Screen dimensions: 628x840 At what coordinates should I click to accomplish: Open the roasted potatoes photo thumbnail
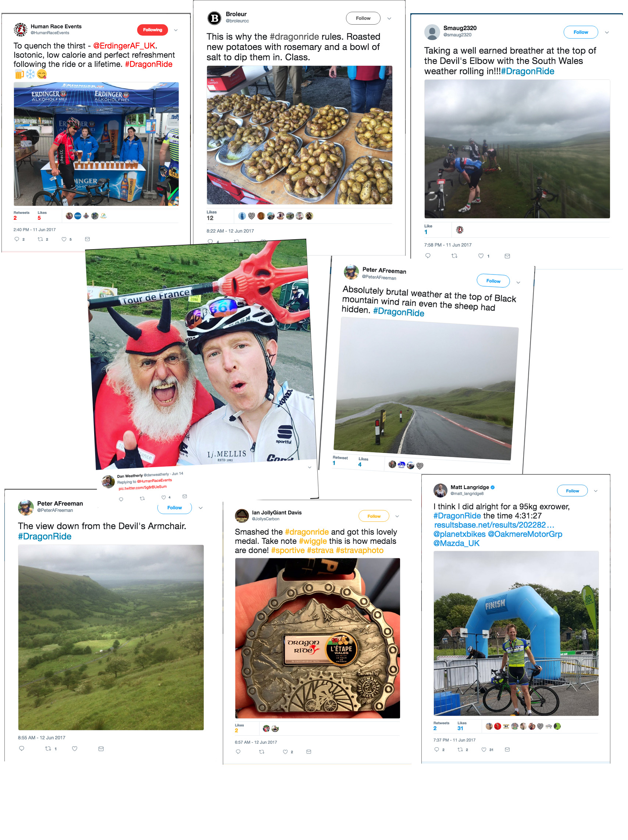pyautogui.click(x=299, y=135)
